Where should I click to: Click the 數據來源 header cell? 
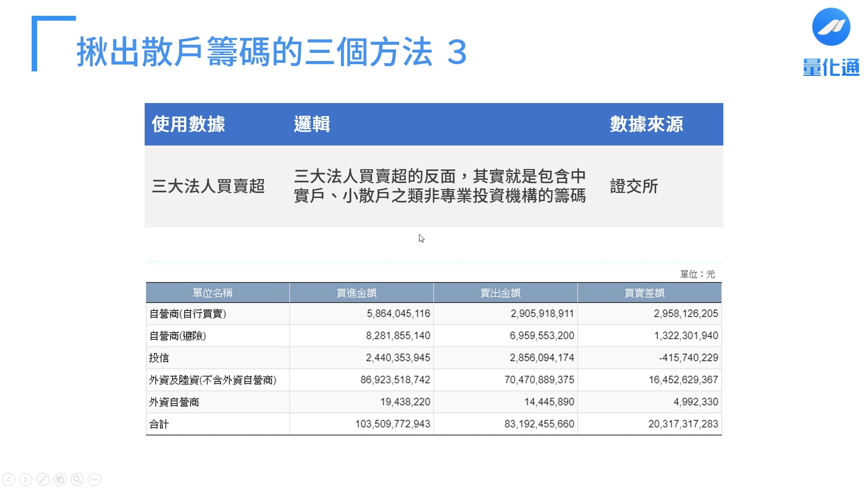click(646, 124)
